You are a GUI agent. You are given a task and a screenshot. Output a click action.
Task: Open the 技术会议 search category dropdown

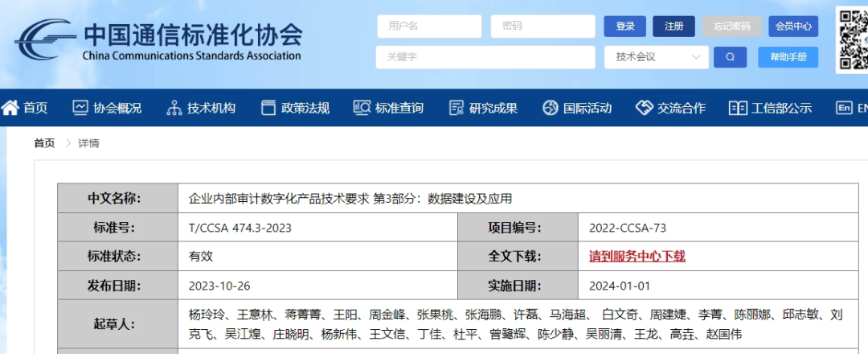(657, 57)
